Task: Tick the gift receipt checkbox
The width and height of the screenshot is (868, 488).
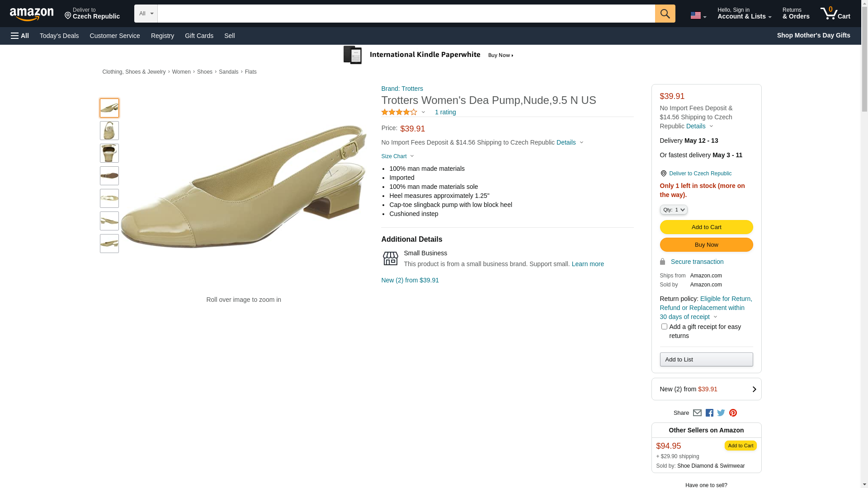Action: 664,326
